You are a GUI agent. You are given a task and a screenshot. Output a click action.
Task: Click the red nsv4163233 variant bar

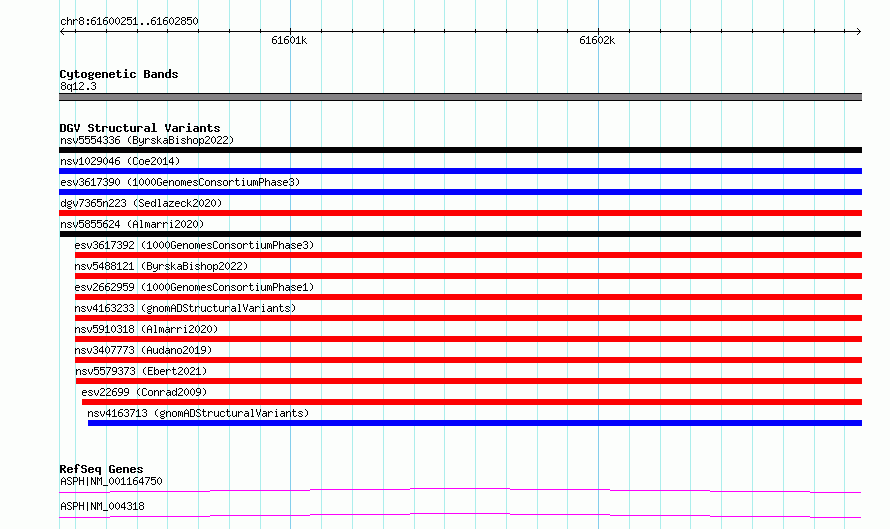468,318
